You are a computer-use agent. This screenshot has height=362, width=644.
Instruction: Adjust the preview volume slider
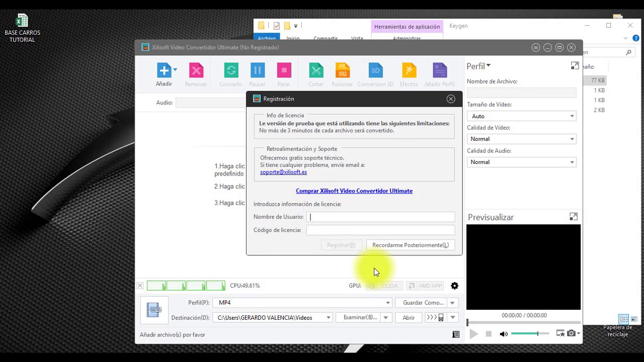(x=530, y=334)
